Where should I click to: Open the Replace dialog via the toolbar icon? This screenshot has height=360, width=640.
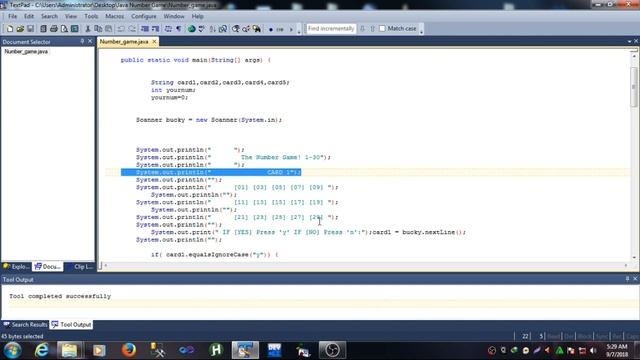(x=246, y=29)
